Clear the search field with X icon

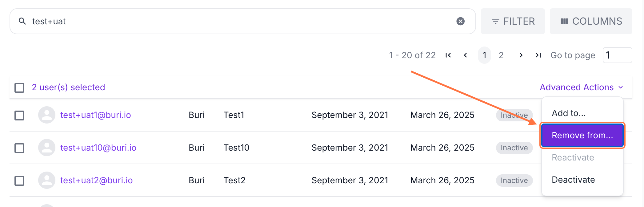click(460, 21)
